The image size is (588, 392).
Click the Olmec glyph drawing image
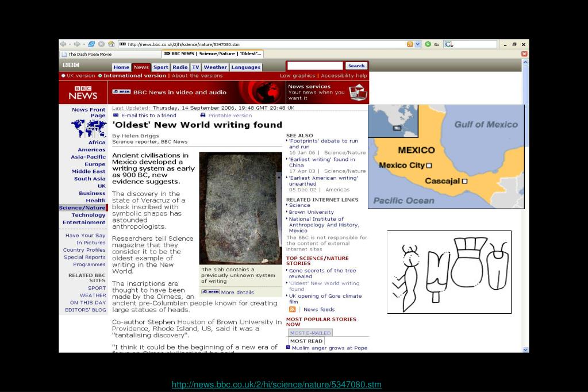pyautogui.click(x=449, y=272)
